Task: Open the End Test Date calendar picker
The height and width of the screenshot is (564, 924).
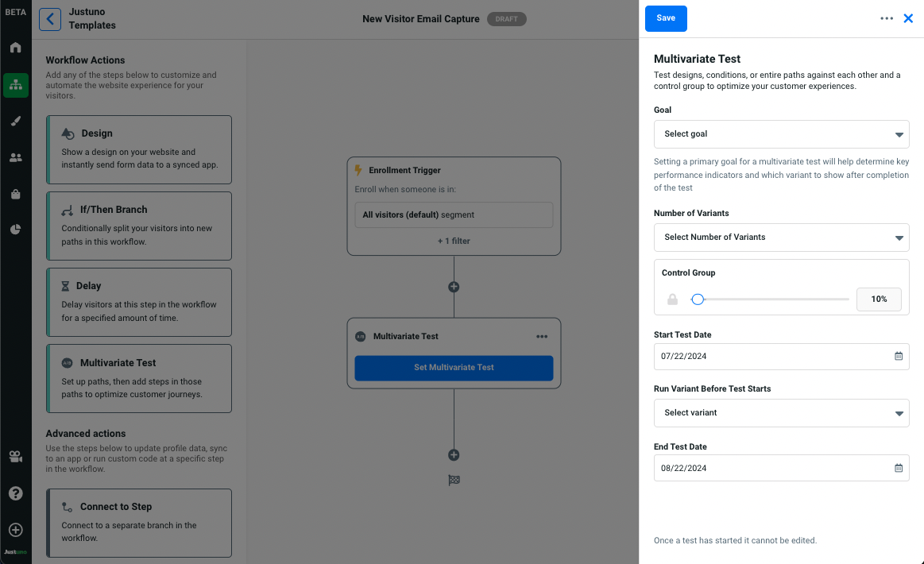Action: click(899, 468)
